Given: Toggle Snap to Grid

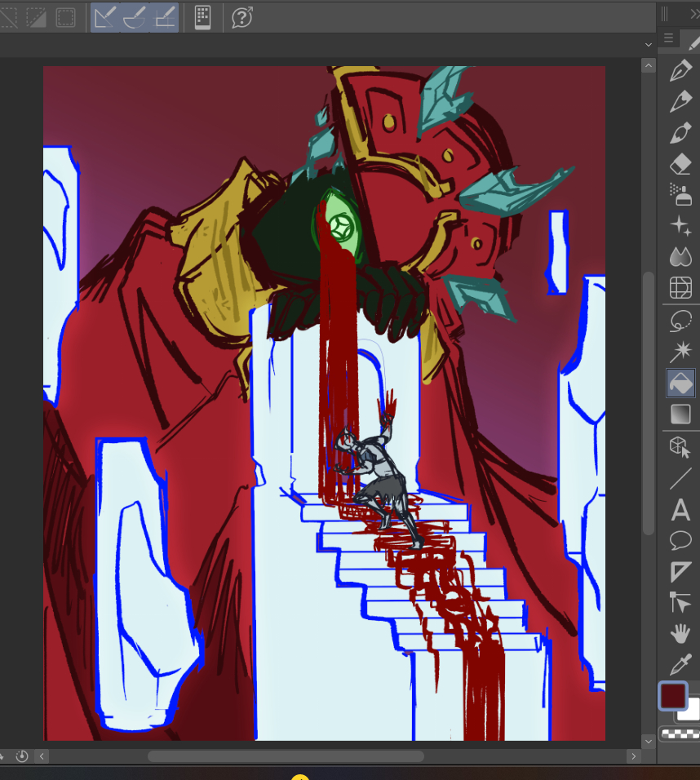Looking at the screenshot, I should click(x=165, y=17).
